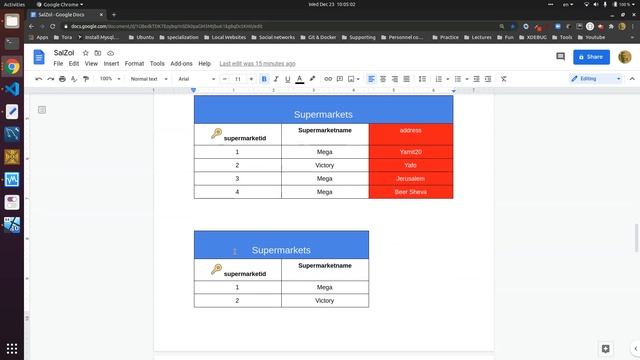Open Line spacing options
Image resolution: width=640 pixels, height=360 pixels.
(x=422, y=79)
